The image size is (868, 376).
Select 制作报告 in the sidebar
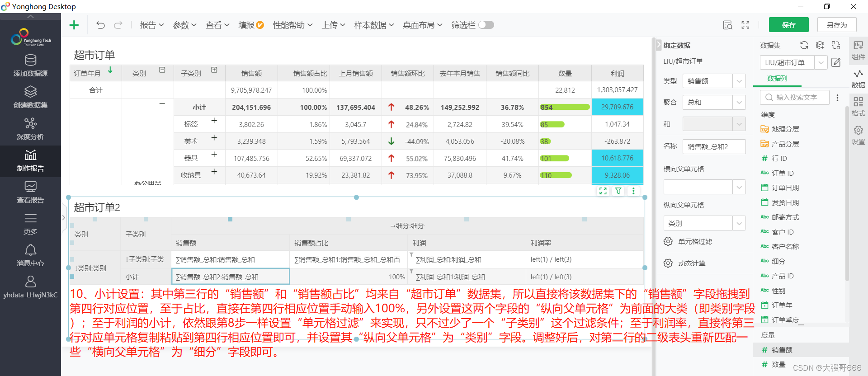click(x=30, y=161)
